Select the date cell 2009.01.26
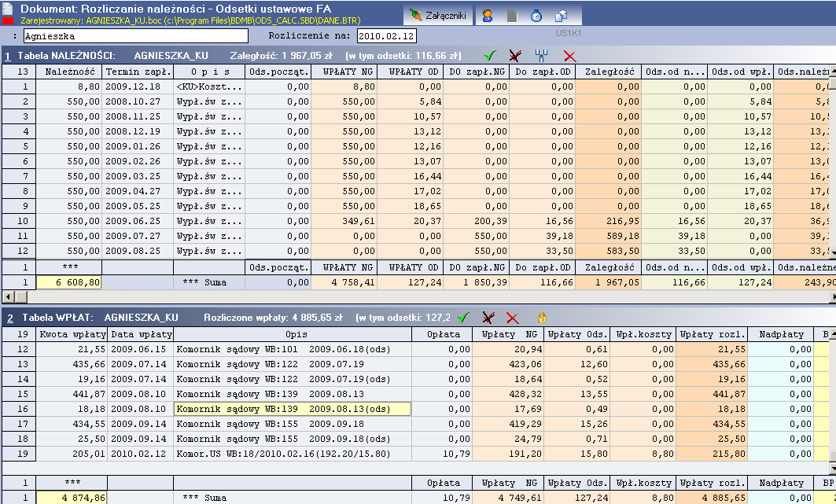This screenshot has height=504, width=836. click(138, 146)
